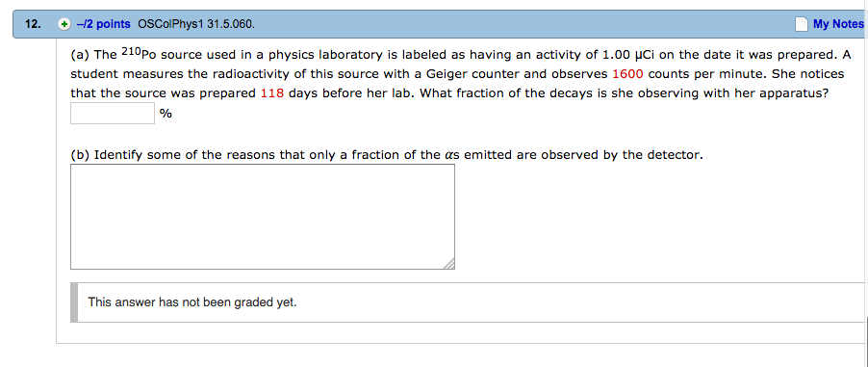Click the My Notes page icon
Viewport: 868px width, 367px height.
click(x=801, y=24)
